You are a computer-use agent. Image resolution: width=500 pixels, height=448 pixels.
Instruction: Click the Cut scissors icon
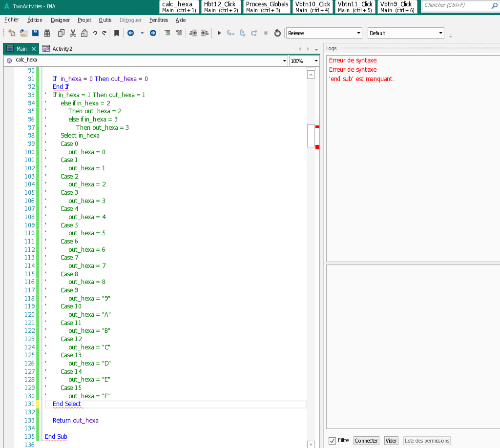(x=73, y=33)
